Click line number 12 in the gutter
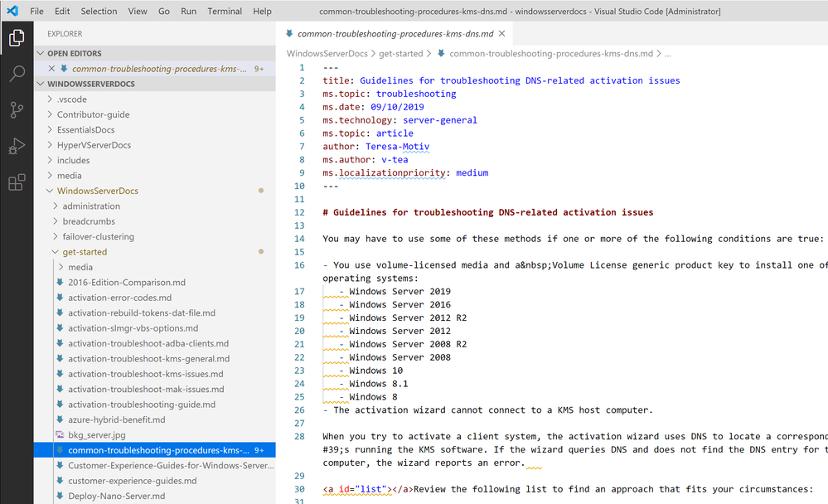Screen dimensions: 828x504 tap(299, 212)
